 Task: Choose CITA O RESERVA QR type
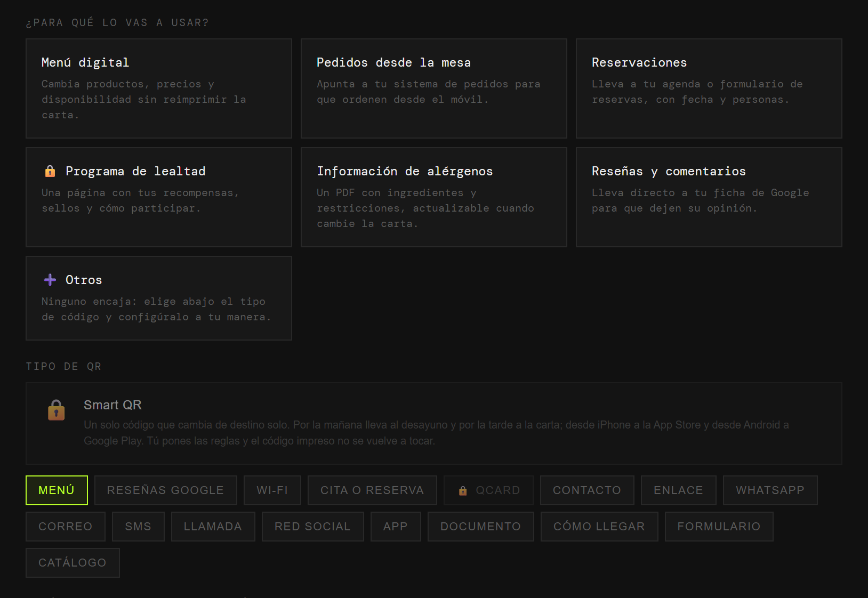pos(372,490)
